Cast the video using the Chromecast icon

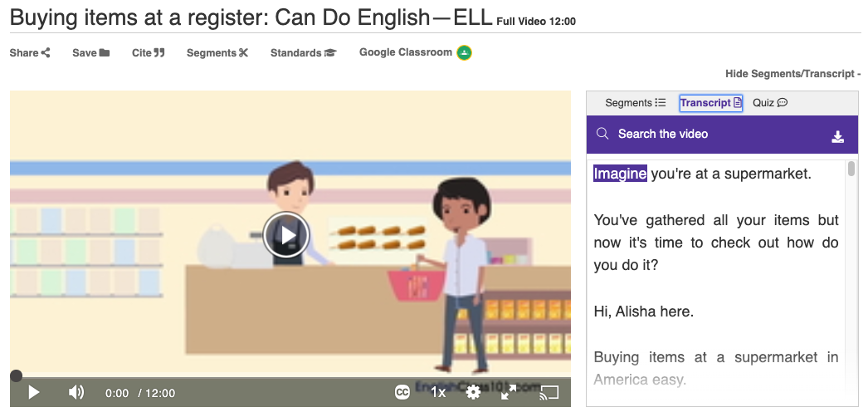(549, 392)
